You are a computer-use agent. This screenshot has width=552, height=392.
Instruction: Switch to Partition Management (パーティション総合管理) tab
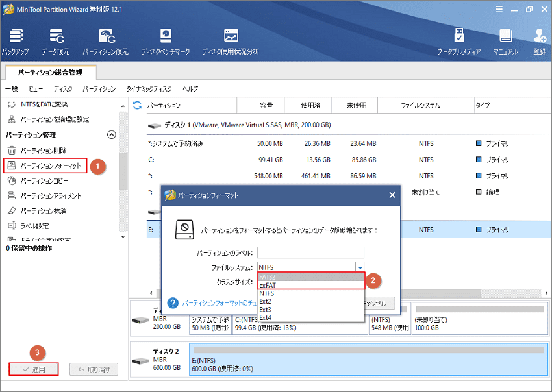[51, 73]
